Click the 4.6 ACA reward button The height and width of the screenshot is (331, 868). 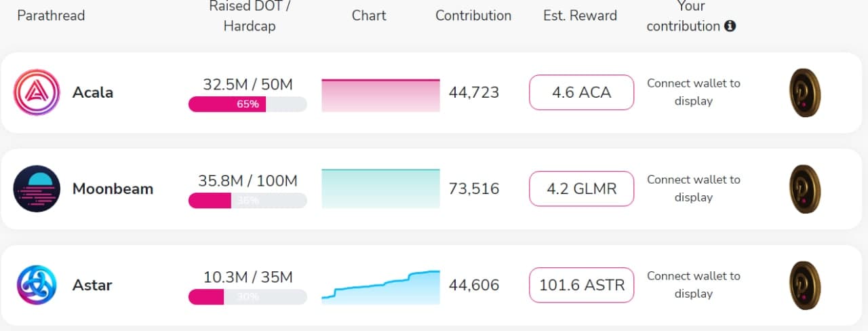tap(581, 92)
